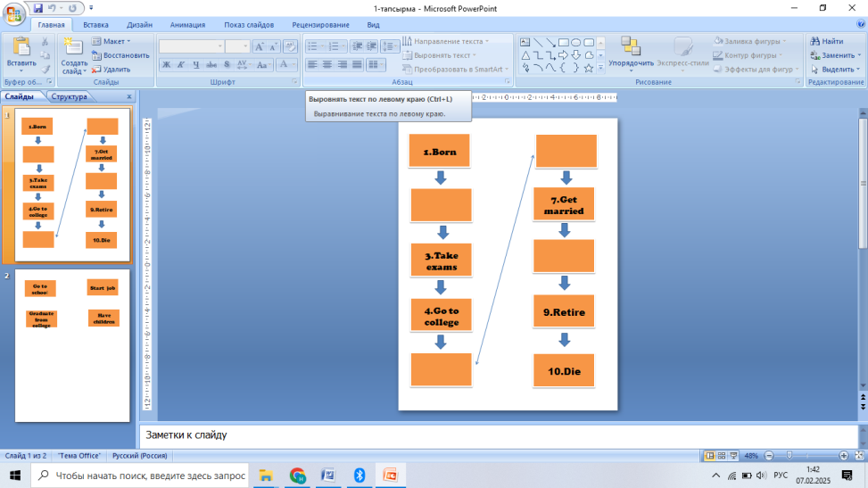Expand the shapes gallery more button
Viewport: 868px width, 488px height.
(600, 68)
